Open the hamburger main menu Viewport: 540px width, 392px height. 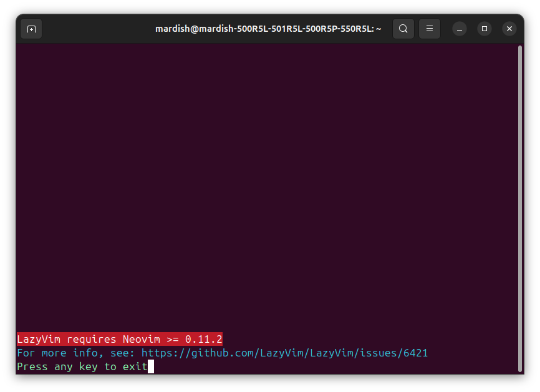tap(430, 29)
